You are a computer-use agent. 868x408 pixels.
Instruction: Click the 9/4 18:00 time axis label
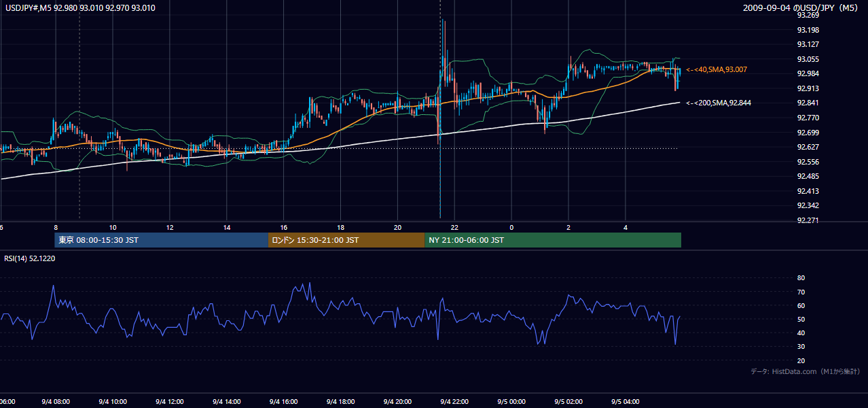pos(340,402)
